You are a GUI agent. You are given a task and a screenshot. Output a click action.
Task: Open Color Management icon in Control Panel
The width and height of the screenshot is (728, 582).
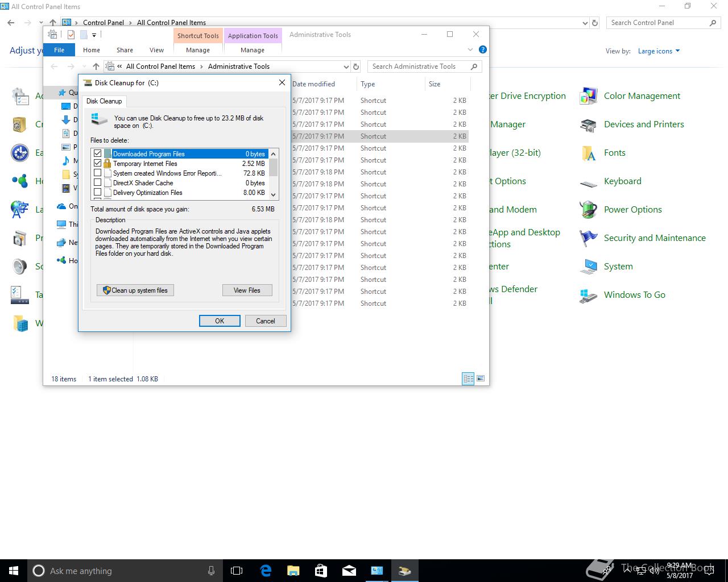click(x=588, y=96)
